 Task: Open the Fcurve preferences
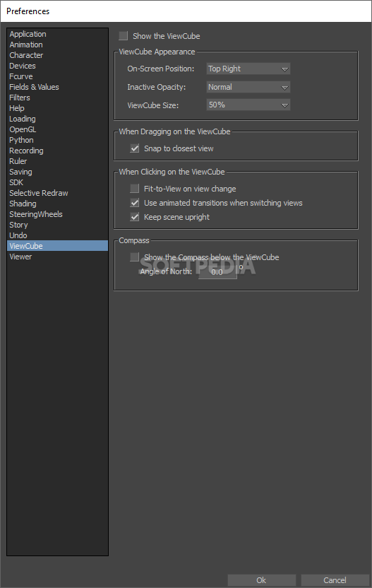point(58,76)
